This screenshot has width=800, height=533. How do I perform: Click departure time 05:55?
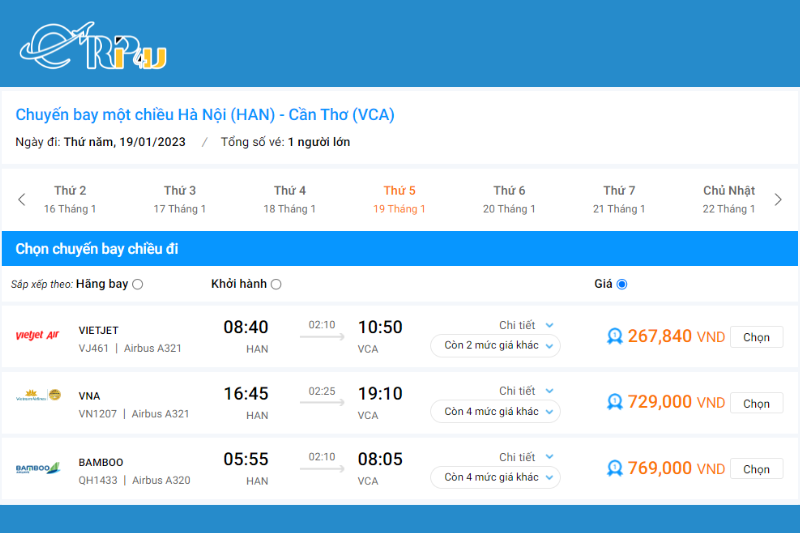245,459
